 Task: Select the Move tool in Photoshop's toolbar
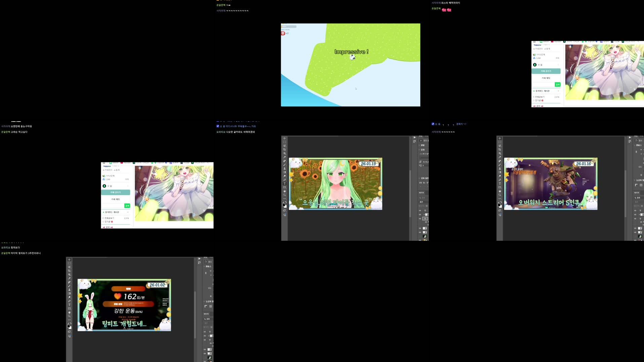point(285,138)
